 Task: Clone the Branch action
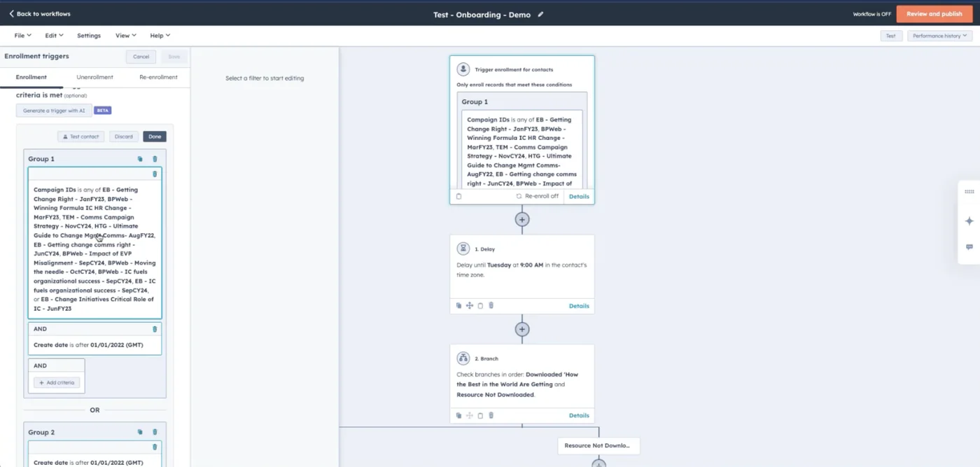tap(458, 415)
